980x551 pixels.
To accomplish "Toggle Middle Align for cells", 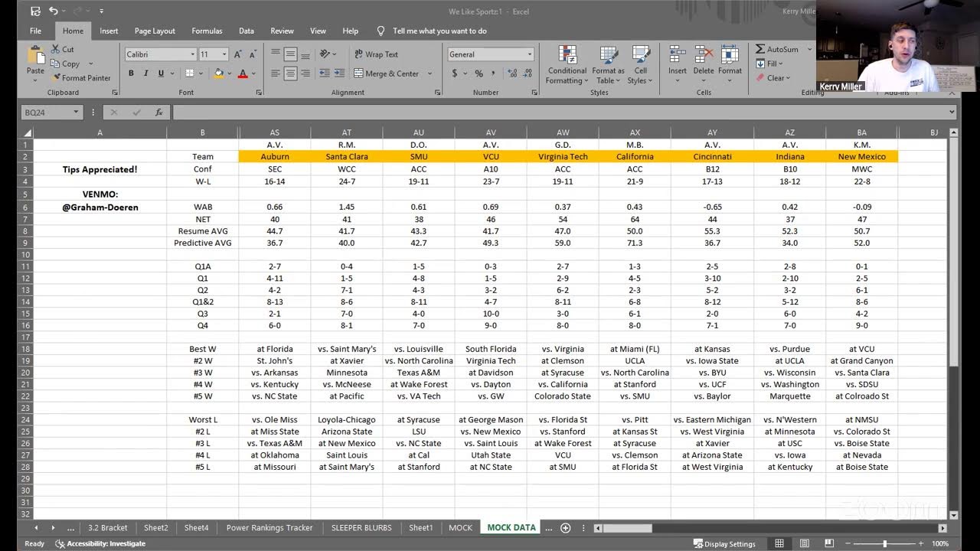I will [290, 54].
